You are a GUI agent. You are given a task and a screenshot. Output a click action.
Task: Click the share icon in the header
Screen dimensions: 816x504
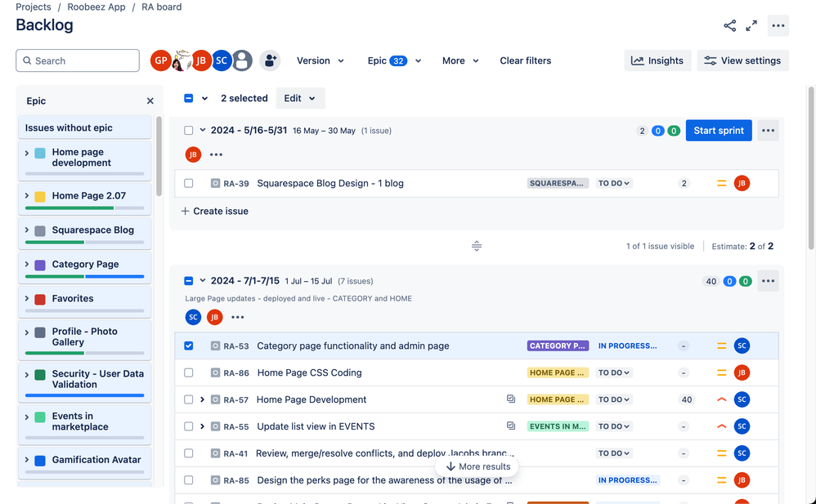pyautogui.click(x=729, y=25)
